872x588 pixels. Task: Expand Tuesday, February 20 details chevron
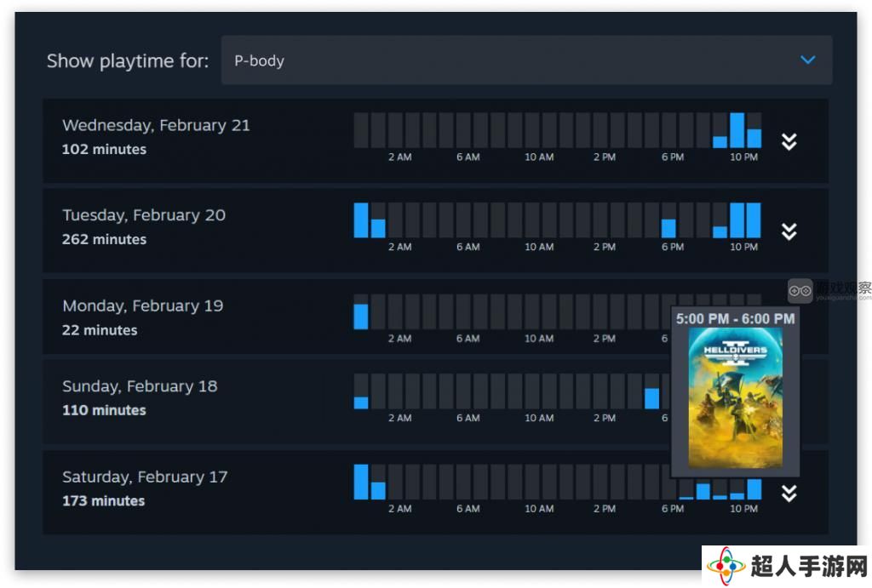[x=789, y=231]
